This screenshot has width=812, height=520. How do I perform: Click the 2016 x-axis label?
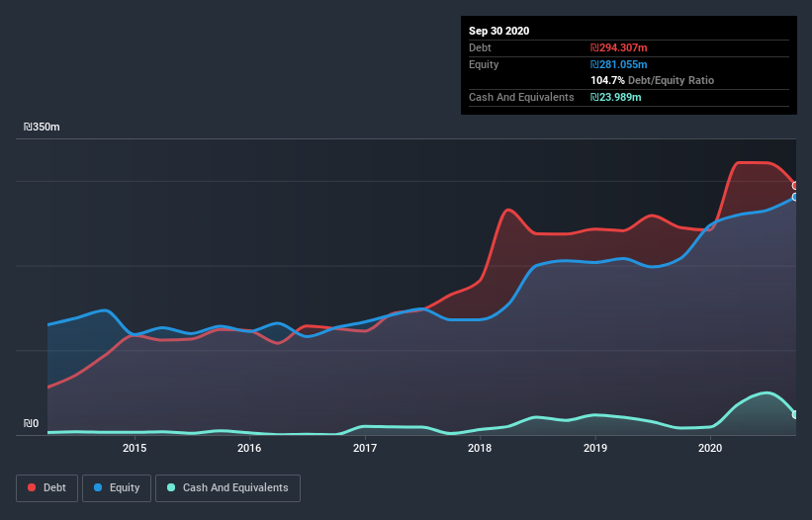coord(249,448)
